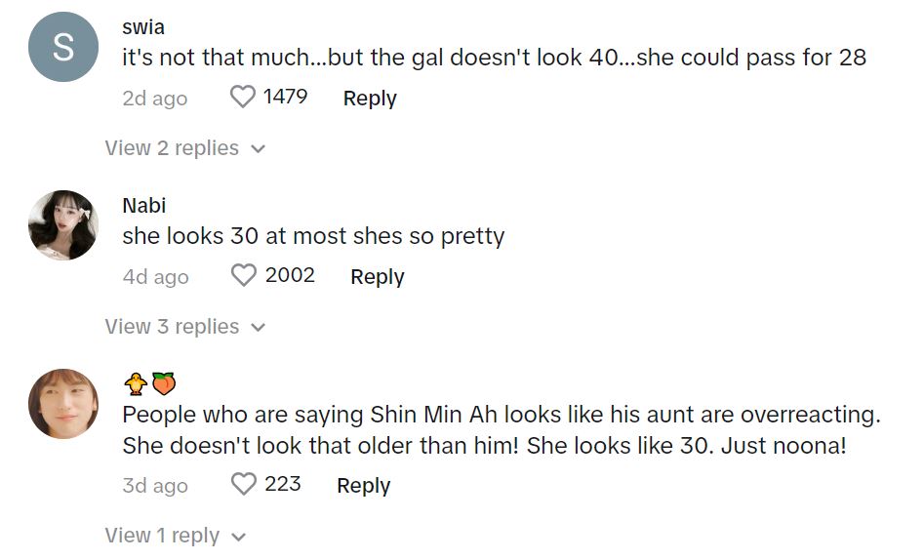Reply to the Shin Min Ah comment
This screenshot has width=924, height=560.
coord(363,486)
